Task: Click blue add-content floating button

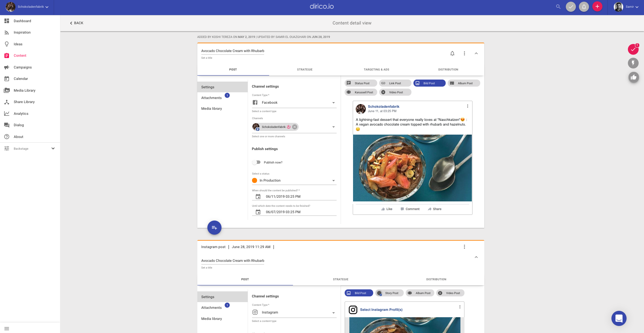Action: 214,228
